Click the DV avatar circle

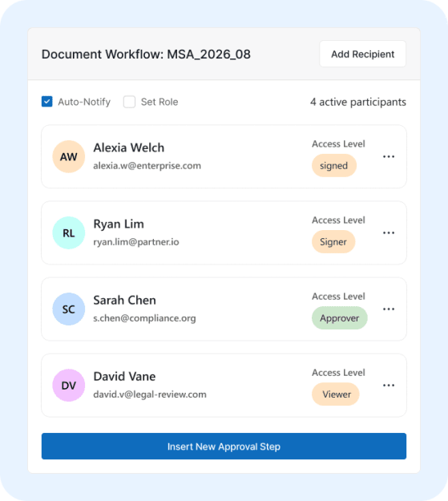69,386
